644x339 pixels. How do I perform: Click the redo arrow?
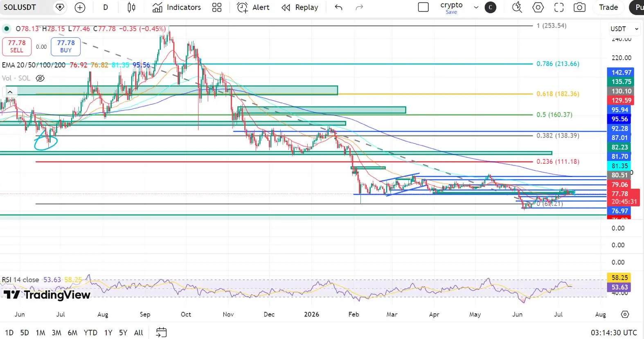pyautogui.click(x=359, y=7)
